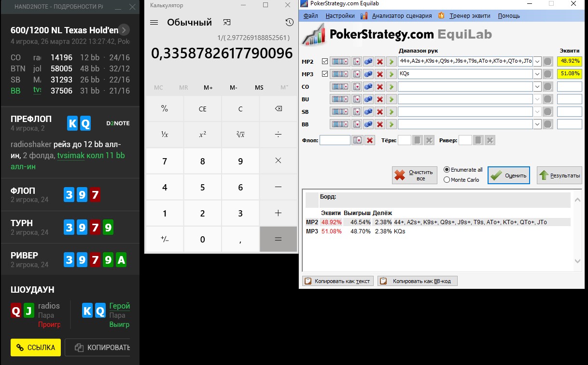Image resolution: width=588 pixels, height=365 pixels.
Task: Click the green arrow in the MP2 row
Action: 392,61
